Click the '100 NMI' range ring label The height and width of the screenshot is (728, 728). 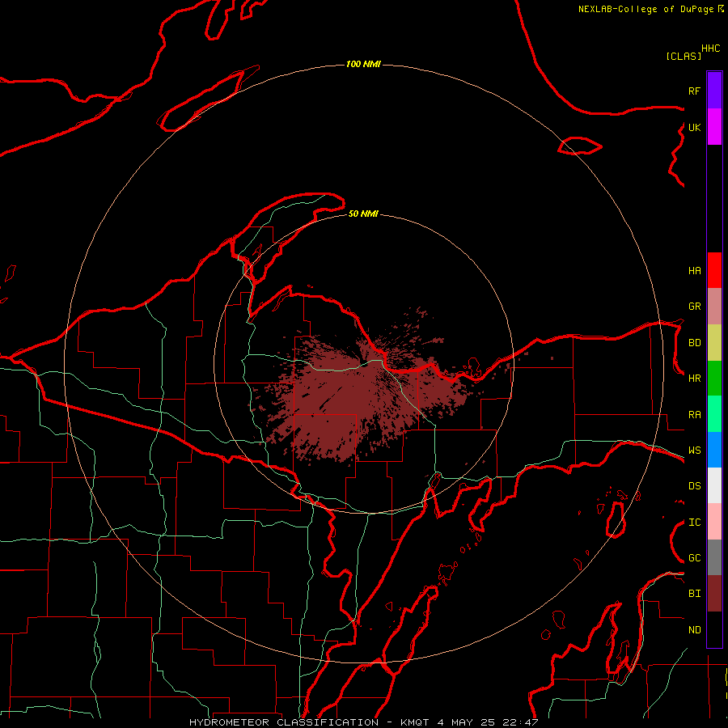click(x=363, y=64)
